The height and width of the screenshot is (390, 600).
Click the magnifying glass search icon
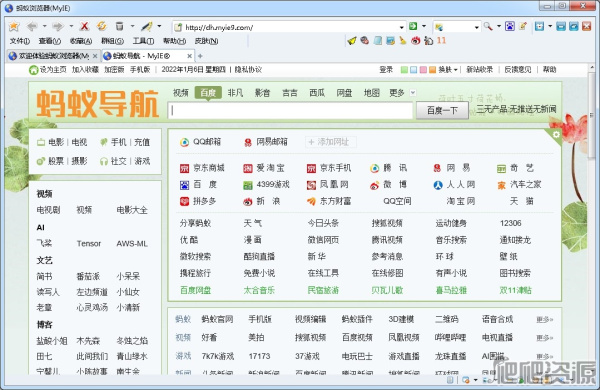tap(488, 26)
